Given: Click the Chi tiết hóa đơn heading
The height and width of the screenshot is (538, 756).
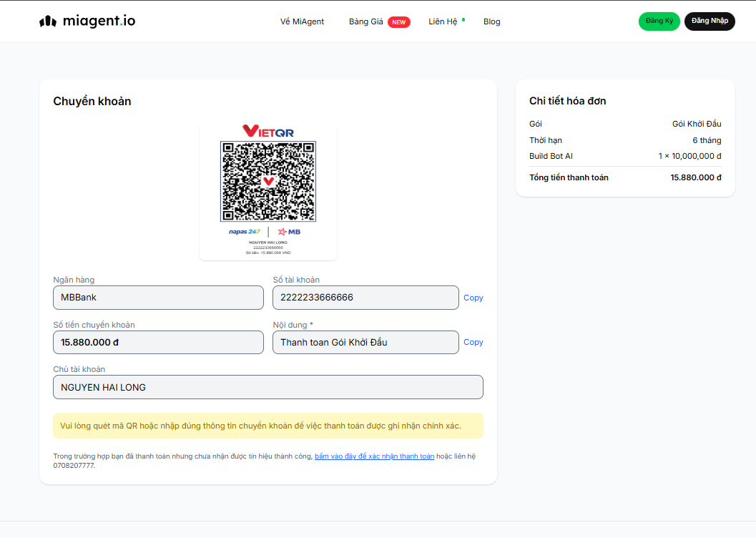Looking at the screenshot, I should [567, 101].
